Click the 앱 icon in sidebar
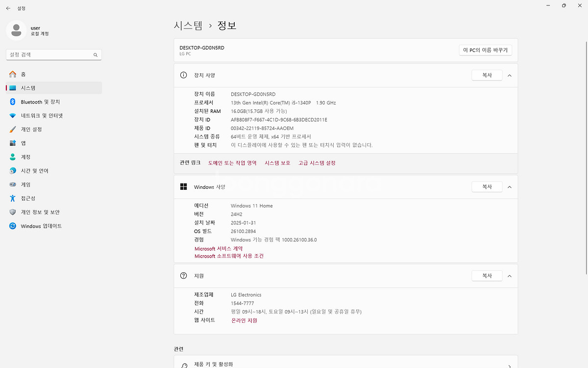This screenshot has width=588, height=368. pyautogui.click(x=13, y=143)
